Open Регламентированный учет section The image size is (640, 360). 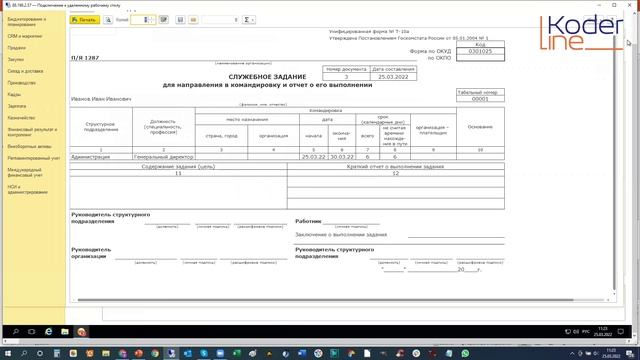point(33,158)
